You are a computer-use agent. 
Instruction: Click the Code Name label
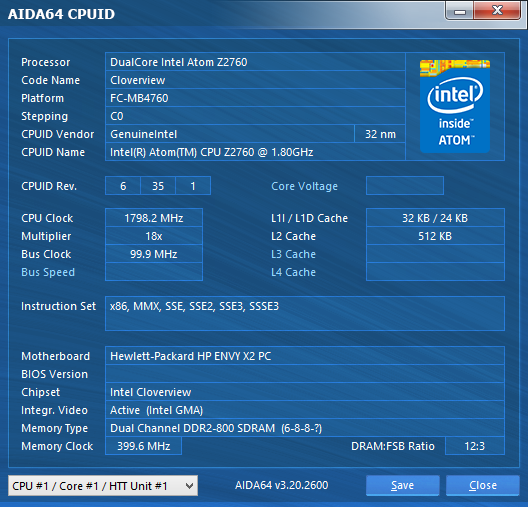coord(51,80)
